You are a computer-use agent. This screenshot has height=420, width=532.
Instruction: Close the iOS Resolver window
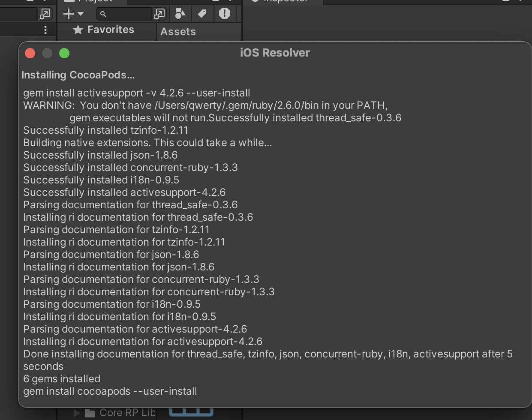pos(30,53)
